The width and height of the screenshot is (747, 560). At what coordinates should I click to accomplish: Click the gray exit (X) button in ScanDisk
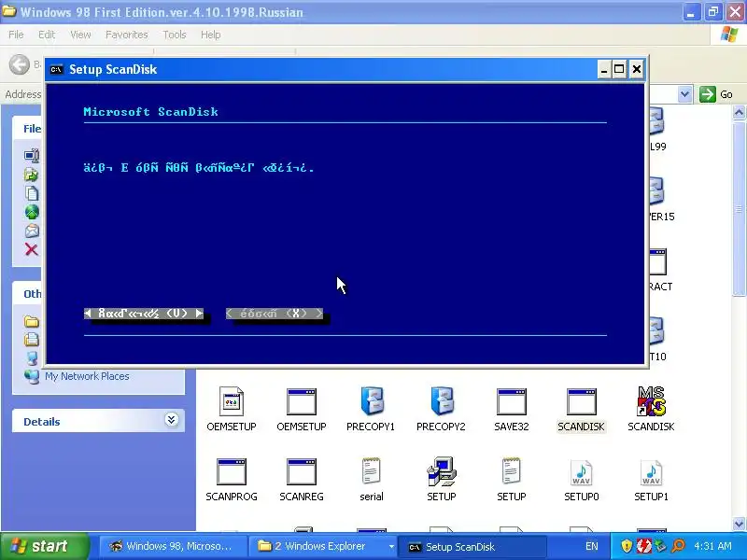pyautogui.click(x=275, y=314)
